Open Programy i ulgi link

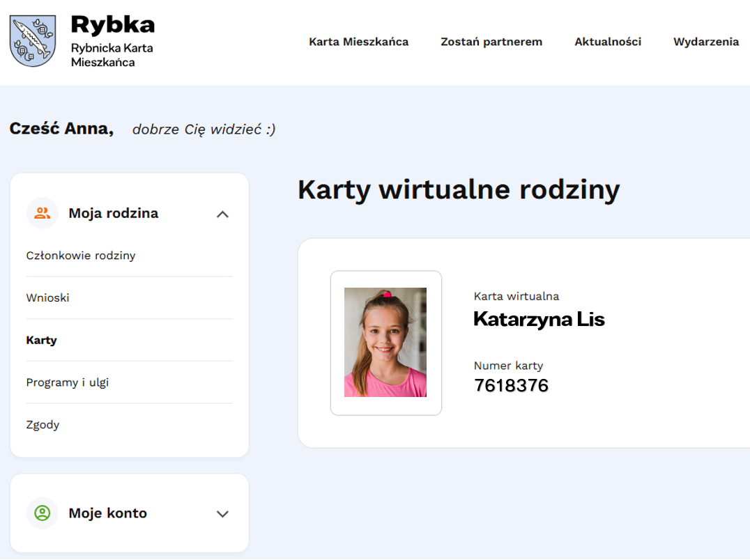(68, 382)
